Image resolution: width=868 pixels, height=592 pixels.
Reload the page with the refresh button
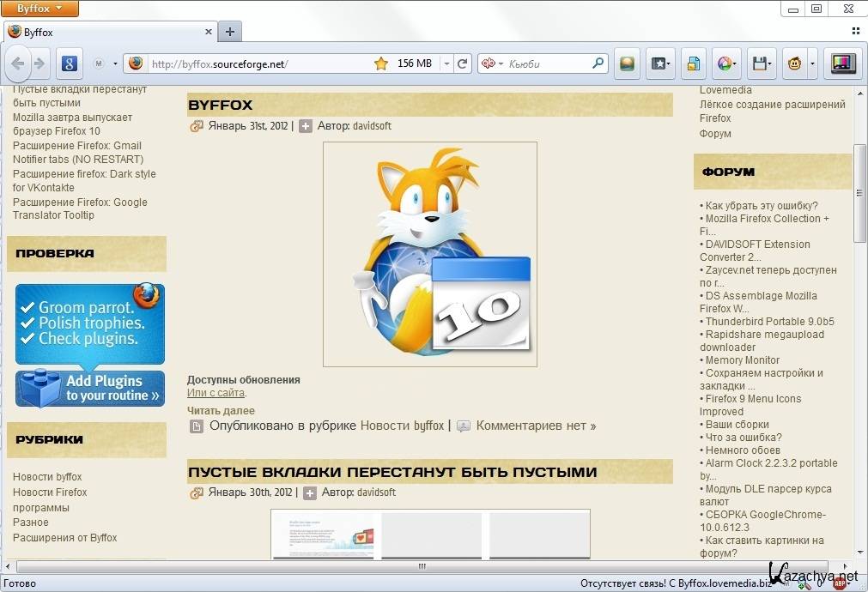463,63
